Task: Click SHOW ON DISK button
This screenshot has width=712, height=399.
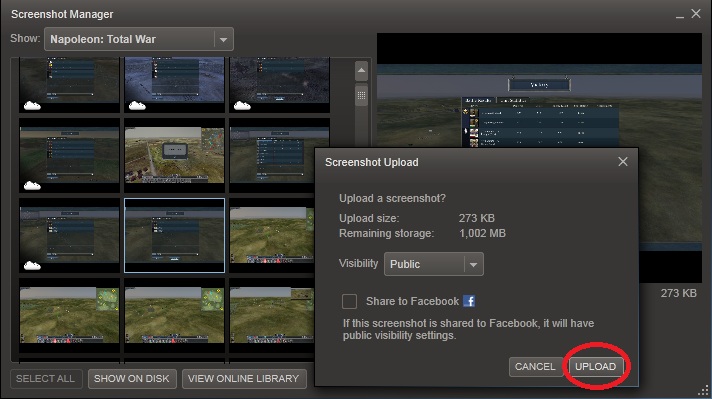Action: 132,379
